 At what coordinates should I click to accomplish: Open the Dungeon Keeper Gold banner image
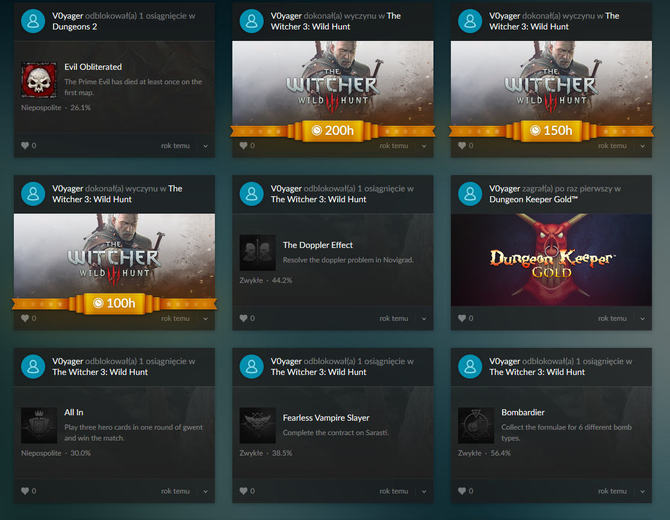click(x=551, y=260)
